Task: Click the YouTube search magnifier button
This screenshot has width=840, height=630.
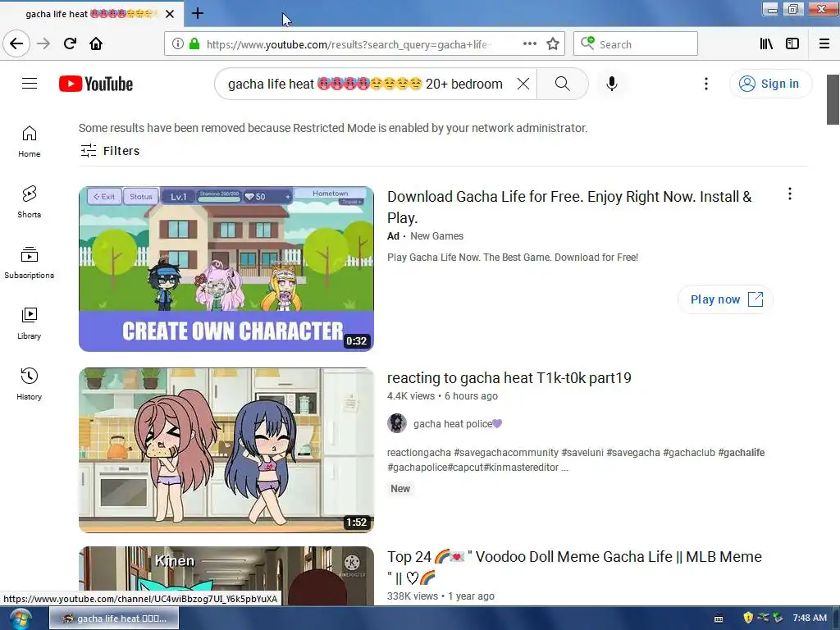Action: [563, 84]
